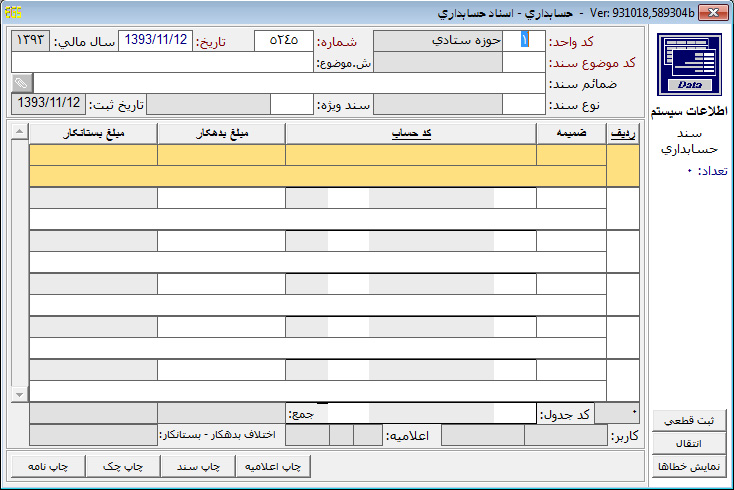Image resolution: width=734 pixels, height=490 pixels.
Task: Click the ضمیمه column header
Action: click(571, 133)
